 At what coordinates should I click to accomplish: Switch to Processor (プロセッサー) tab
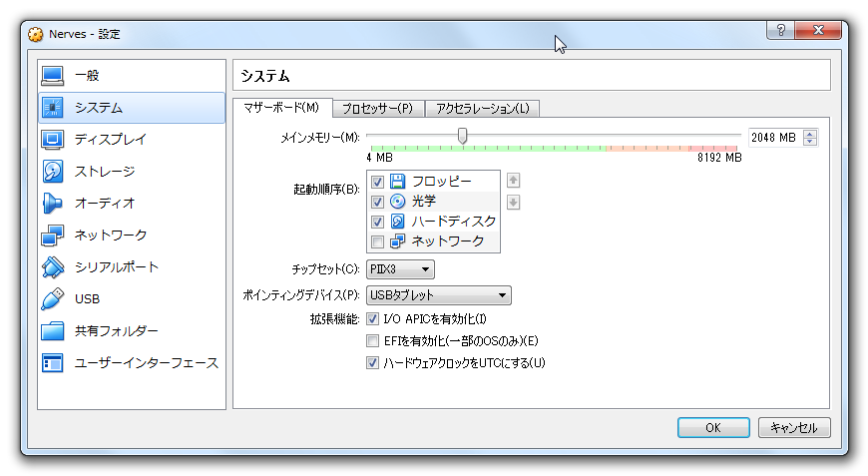378,109
